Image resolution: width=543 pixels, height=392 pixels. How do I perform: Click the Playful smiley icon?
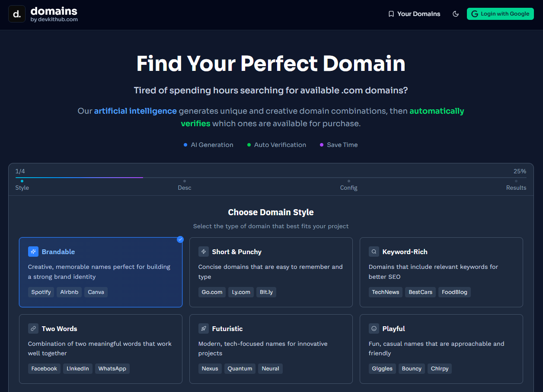tap(374, 328)
